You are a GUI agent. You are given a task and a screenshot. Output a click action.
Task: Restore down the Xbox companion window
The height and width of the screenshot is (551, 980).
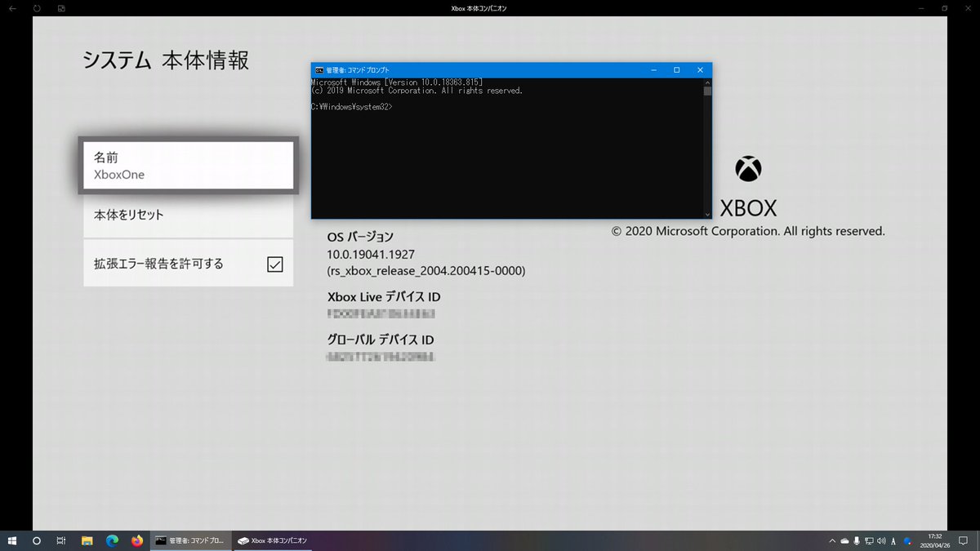pyautogui.click(x=945, y=7)
